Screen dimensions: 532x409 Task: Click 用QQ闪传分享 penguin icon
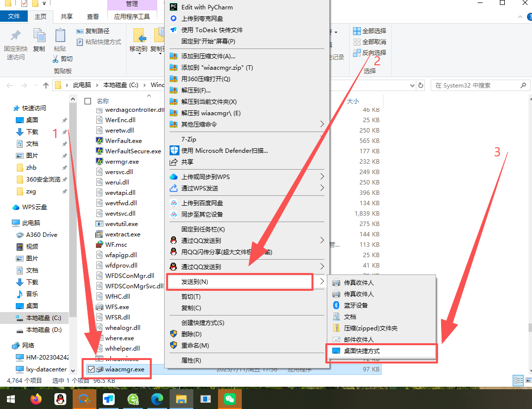coord(174,252)
